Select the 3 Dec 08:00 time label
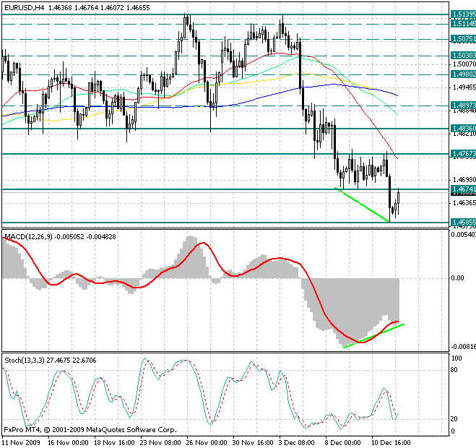This screenshot has width=476, height=448. [x=297, y=441]
